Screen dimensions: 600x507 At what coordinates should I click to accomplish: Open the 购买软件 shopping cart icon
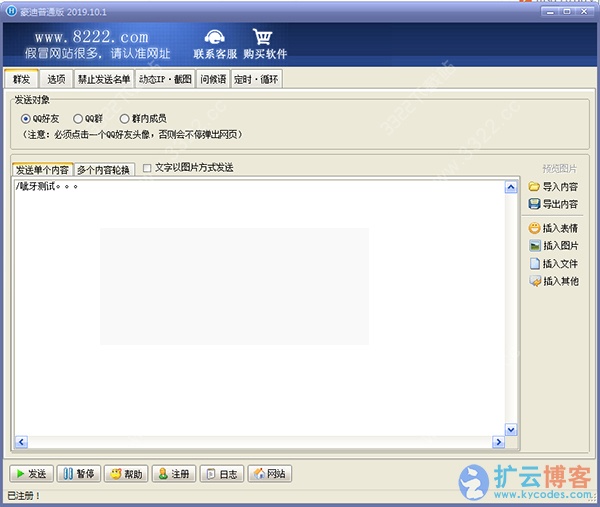pyautogui.click(x=262, y=37)
